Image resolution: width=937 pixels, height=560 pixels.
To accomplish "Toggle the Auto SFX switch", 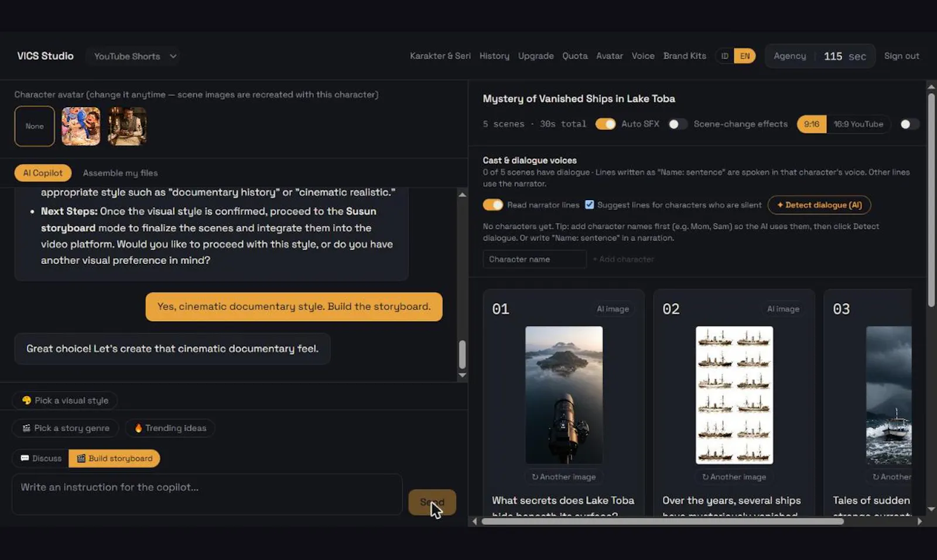I will [606, 124].
